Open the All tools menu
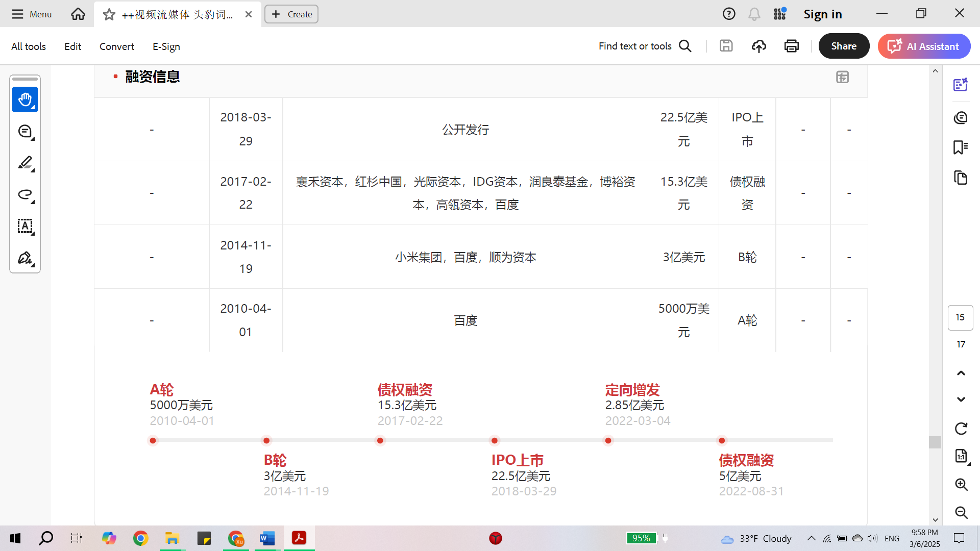The height and width of the screenshot is (551, 980). pyautogui.click(x=29, y=46)
